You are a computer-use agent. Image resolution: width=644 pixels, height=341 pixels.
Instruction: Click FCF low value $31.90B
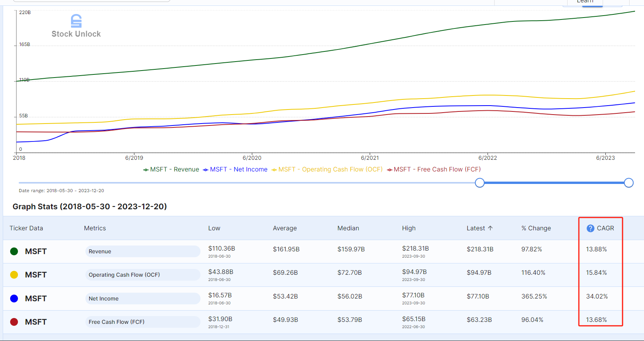220,319
